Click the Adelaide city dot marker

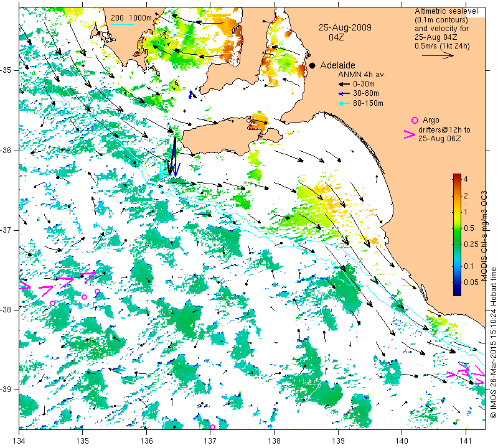coord(312,66)
